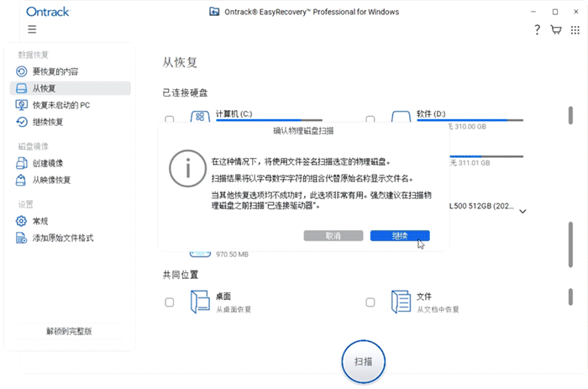Click the clock-check icon beside 继续恢复
This screenshot has height=389, width=588.
[21, 122]
